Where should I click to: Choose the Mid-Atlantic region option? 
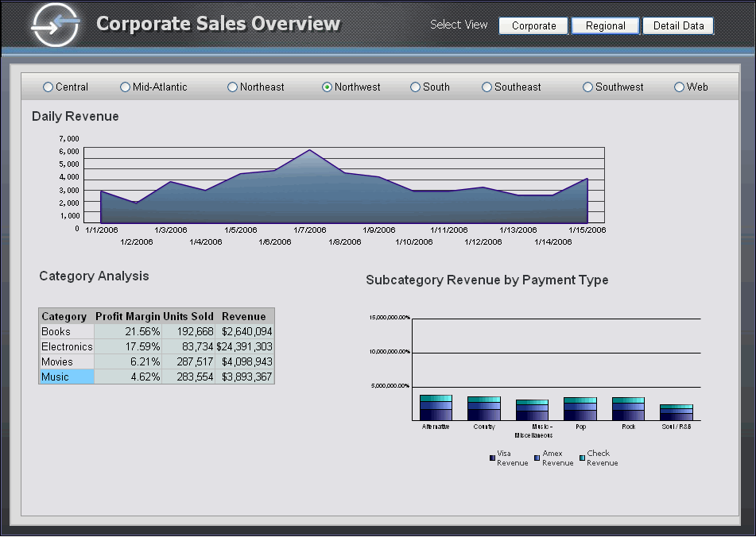point(126,87)
